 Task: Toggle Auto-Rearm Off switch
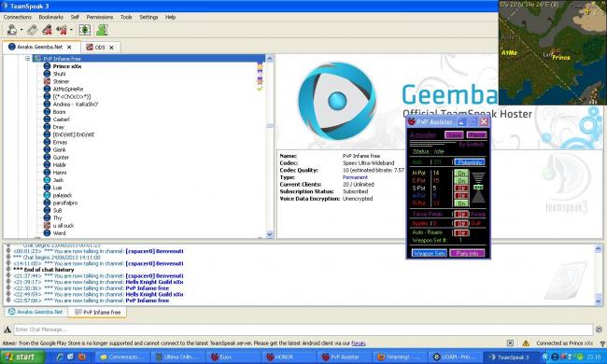[461, 232]
